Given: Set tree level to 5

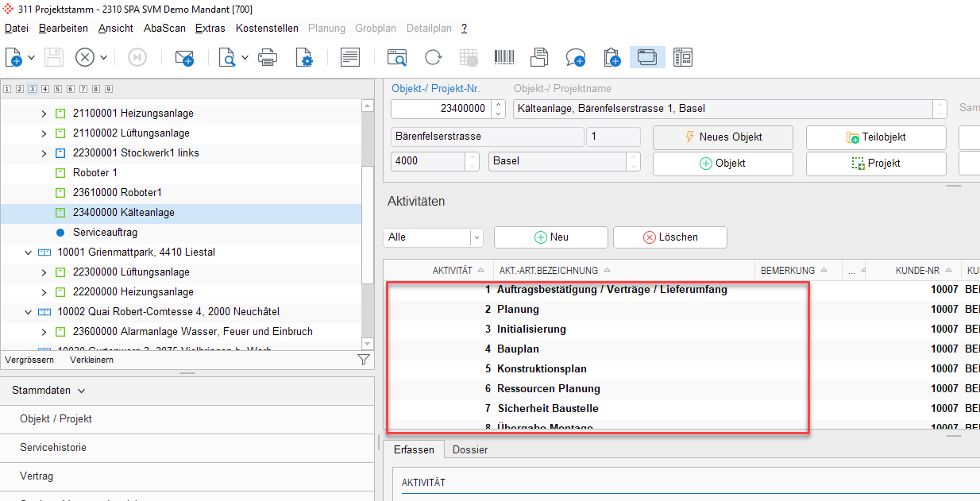Looking at the screenshot, I should 58,89.
